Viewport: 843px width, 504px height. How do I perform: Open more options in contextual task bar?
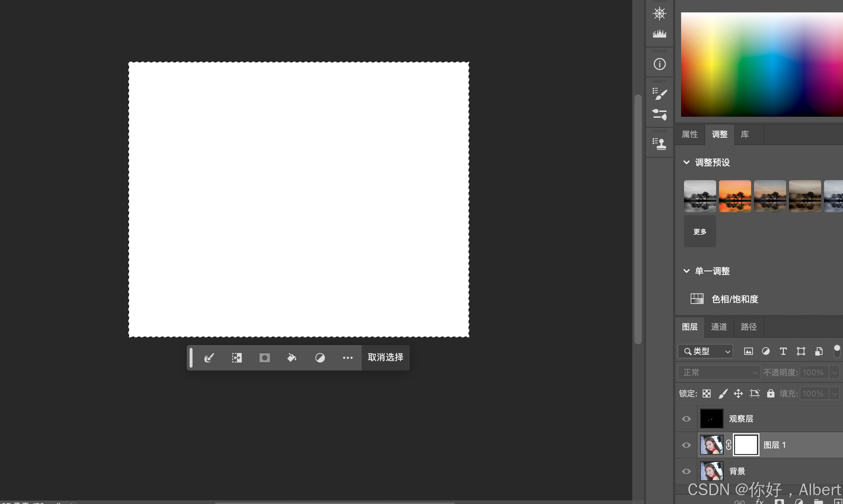coord(347,358)
